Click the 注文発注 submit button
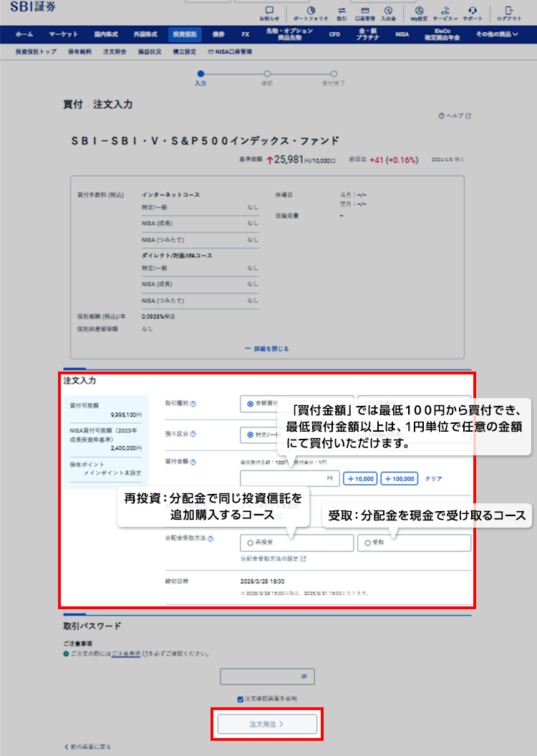Image resolution: width=537 pixels, height=756 pixels. pyautogui.click(x=267, y=724)
